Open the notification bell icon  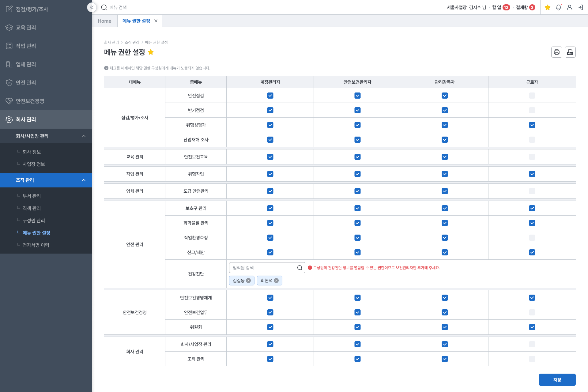[558, 7]
